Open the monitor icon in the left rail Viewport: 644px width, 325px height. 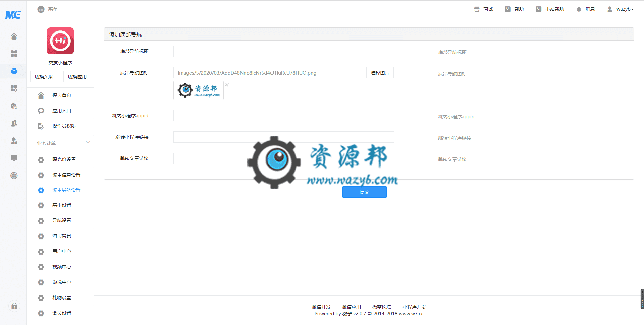(14, 158)
